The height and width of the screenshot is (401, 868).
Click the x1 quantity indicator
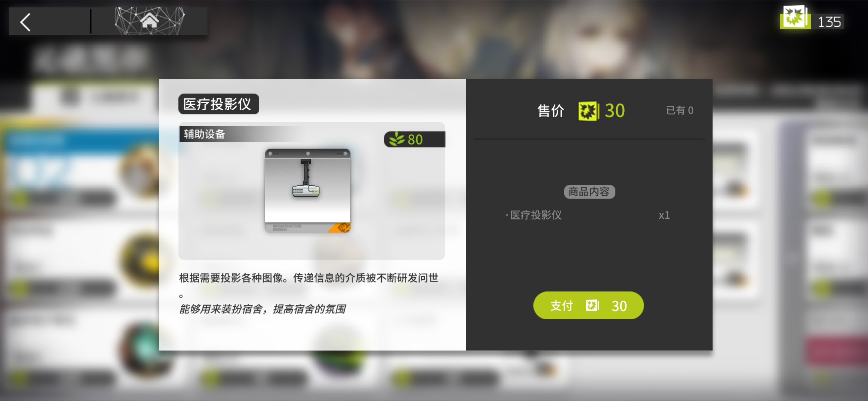664,215
